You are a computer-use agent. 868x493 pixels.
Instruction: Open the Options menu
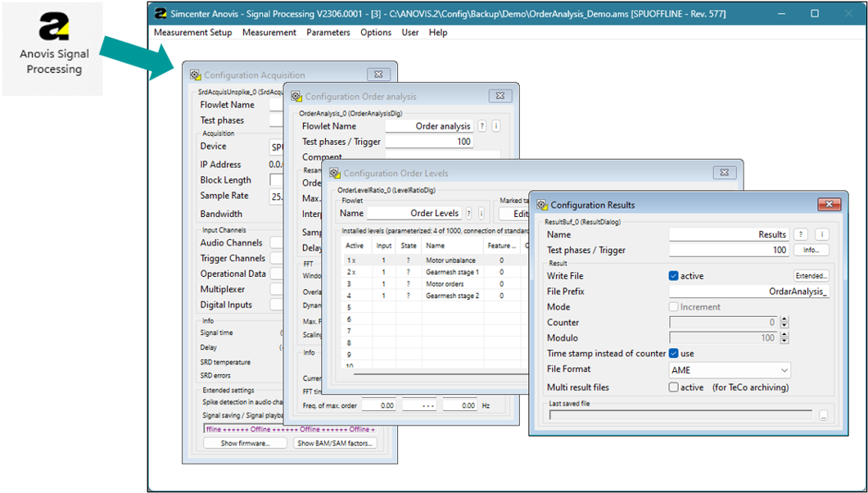pyautogui.click(x=376, y=32)
